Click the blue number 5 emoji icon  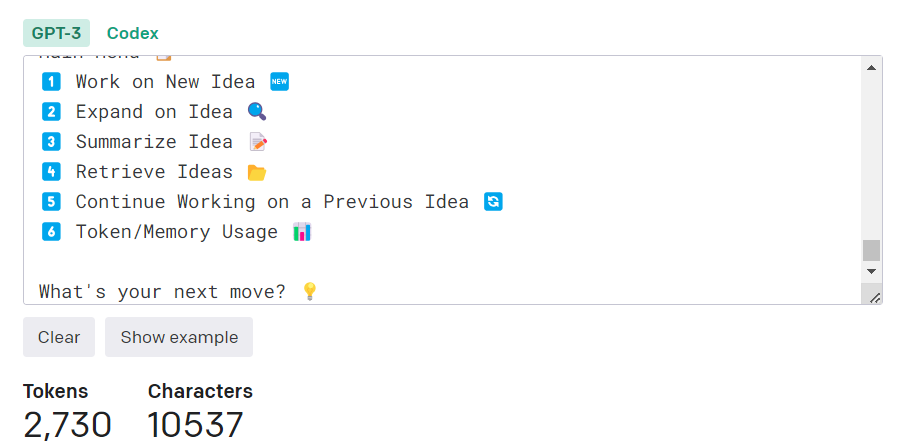[x=52, y=202]
